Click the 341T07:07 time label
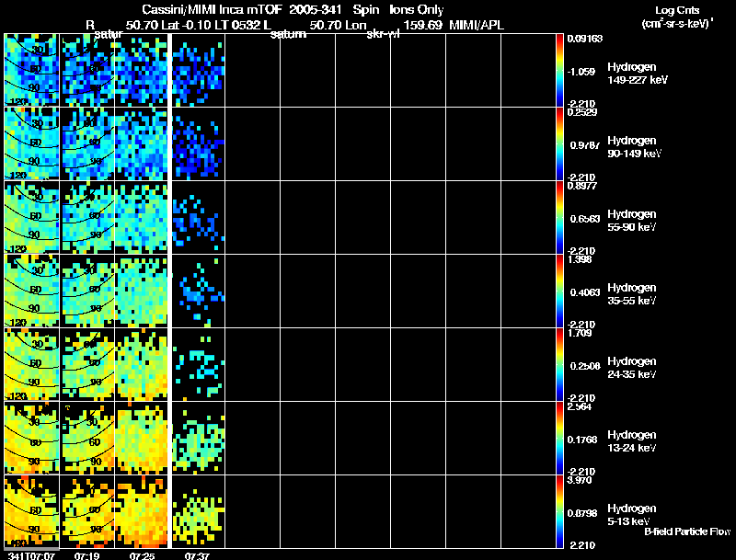Screen dimensions: 736x560 pos(31,555)
